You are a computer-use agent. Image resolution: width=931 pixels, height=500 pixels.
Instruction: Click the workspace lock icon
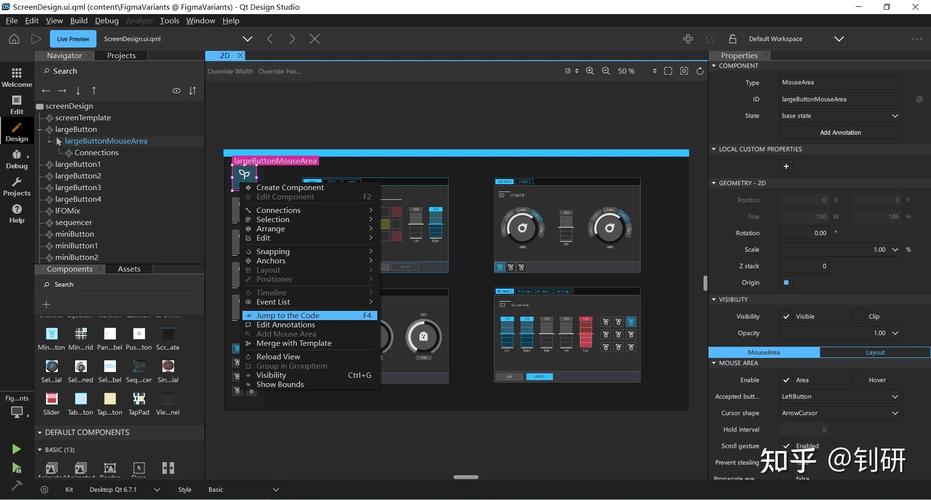[x=732, y=39]
